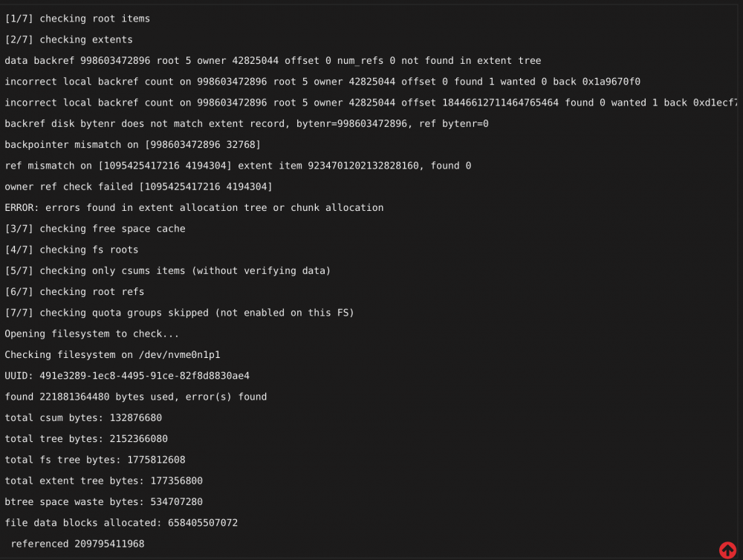Click the red scroll-to-top arrow icon
The image size is (743, 560).
click(x=727, y=550)
